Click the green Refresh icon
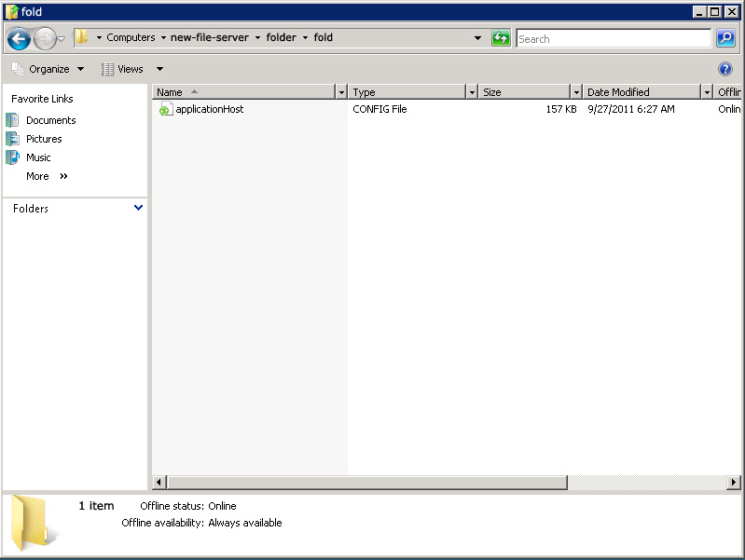The image size is (745, 560). (501, 38)
